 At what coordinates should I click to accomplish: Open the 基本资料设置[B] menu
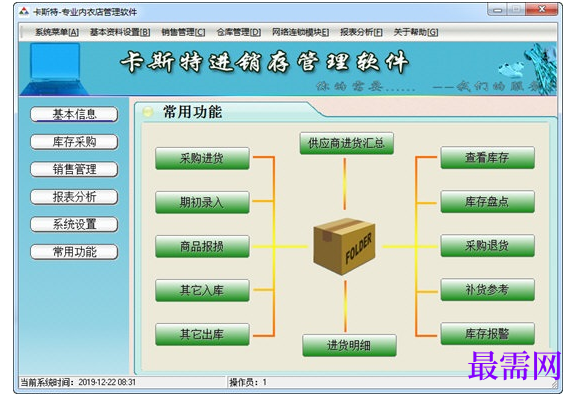(x=120, y=32)
